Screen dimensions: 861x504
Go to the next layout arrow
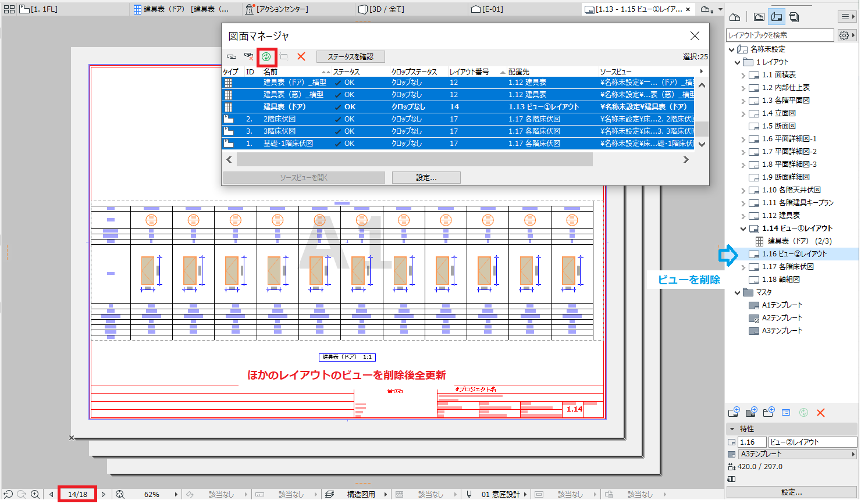[104, 494]
